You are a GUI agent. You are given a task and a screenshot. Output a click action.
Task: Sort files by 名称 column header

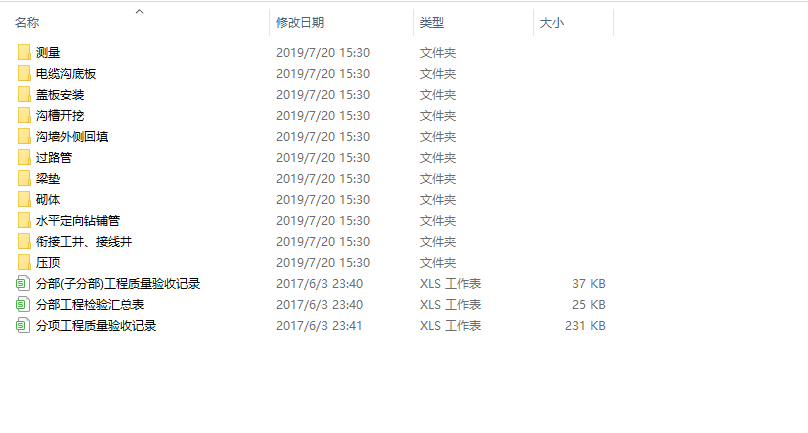point(27,23)
